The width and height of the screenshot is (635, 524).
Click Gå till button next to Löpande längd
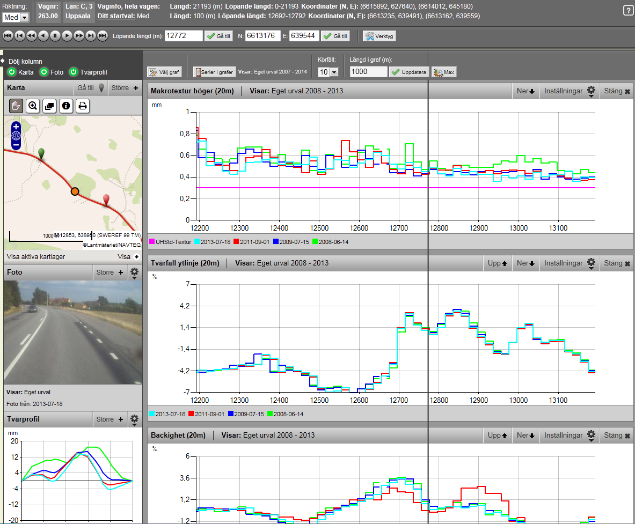(219, 36)
